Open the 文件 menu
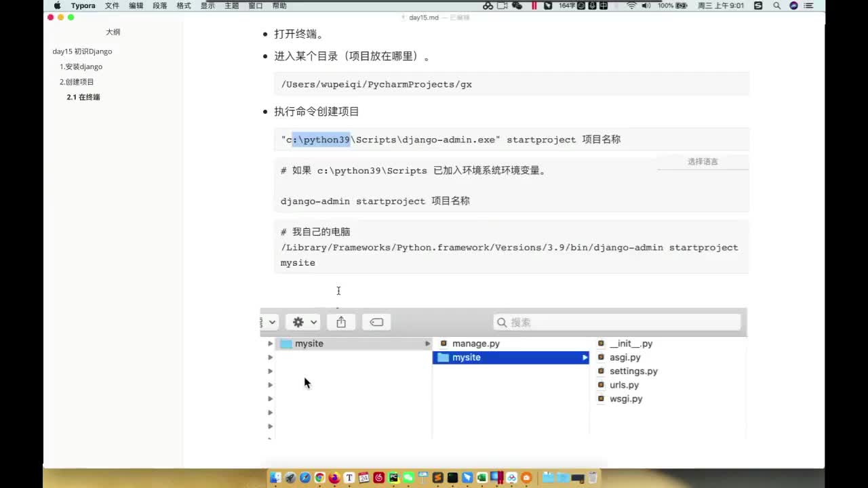 (112, 5)
